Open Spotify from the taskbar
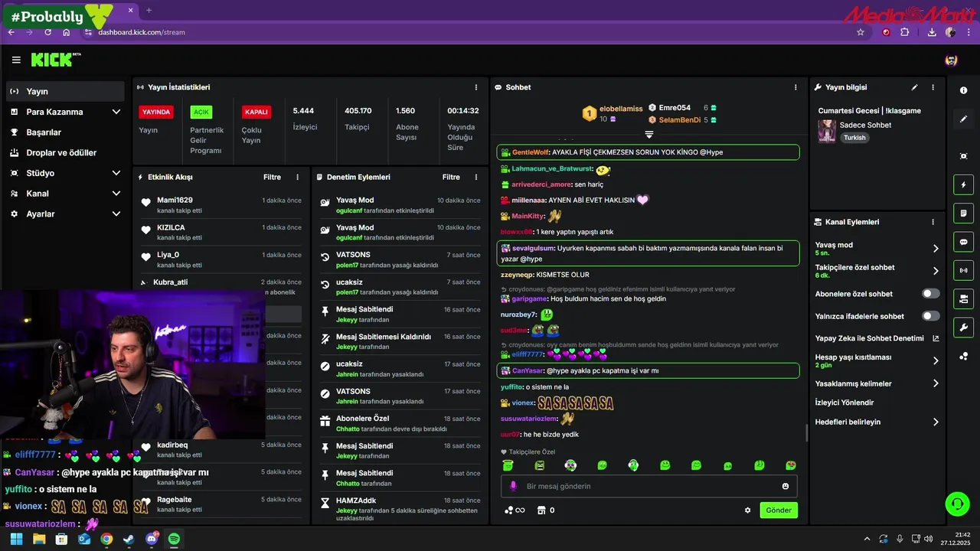The image size is (980, 551). [x=174, y=539]
